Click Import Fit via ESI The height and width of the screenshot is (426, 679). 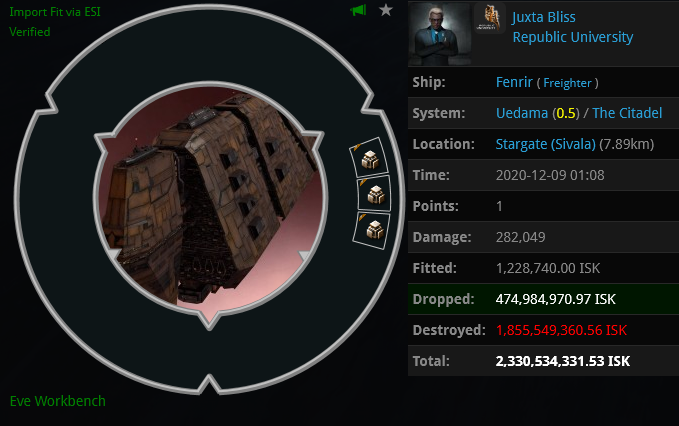pos(55,12)
